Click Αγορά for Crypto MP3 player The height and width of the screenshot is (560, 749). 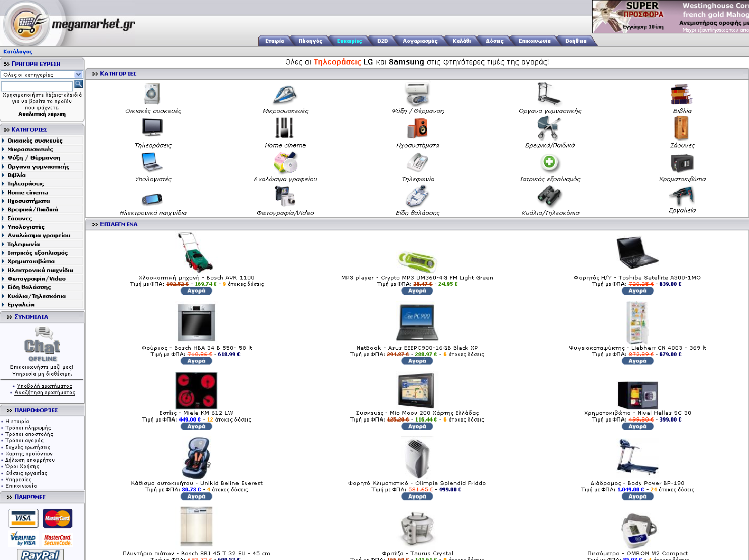click(417, 291)
